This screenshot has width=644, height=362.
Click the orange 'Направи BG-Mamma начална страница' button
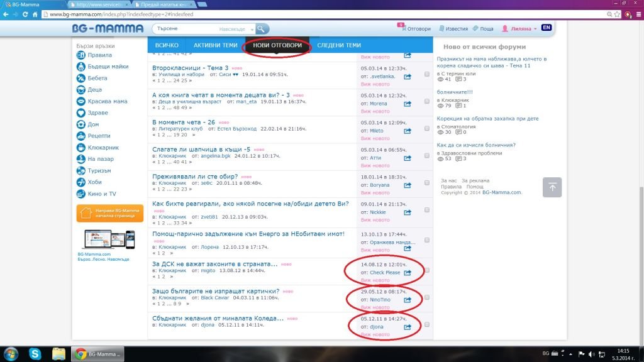[x=110, y=213]
